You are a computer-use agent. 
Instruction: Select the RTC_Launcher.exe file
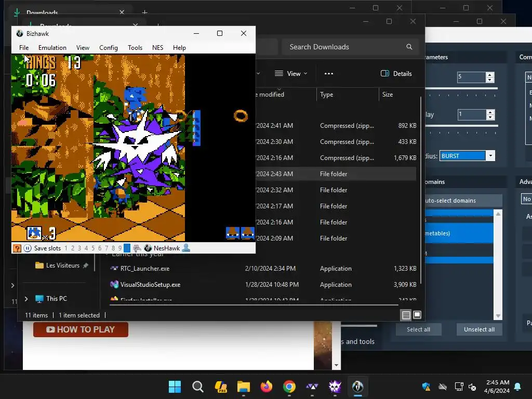click(x=144, y=269)
